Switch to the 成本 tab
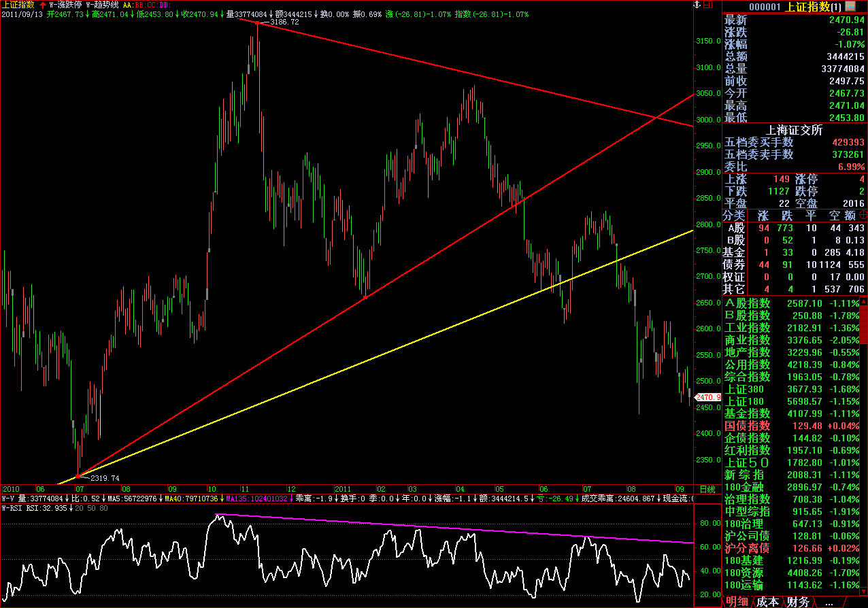Image resolution: width=868 pixels, height=608 pixels. (768, 602)
